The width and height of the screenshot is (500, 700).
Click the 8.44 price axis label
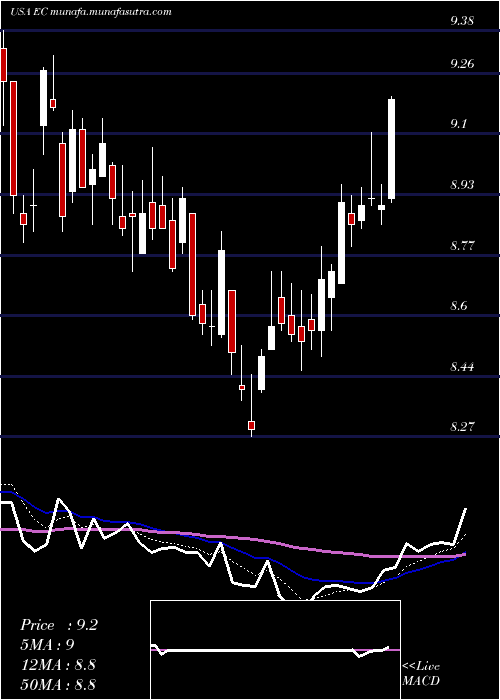(x=462, y=367)
